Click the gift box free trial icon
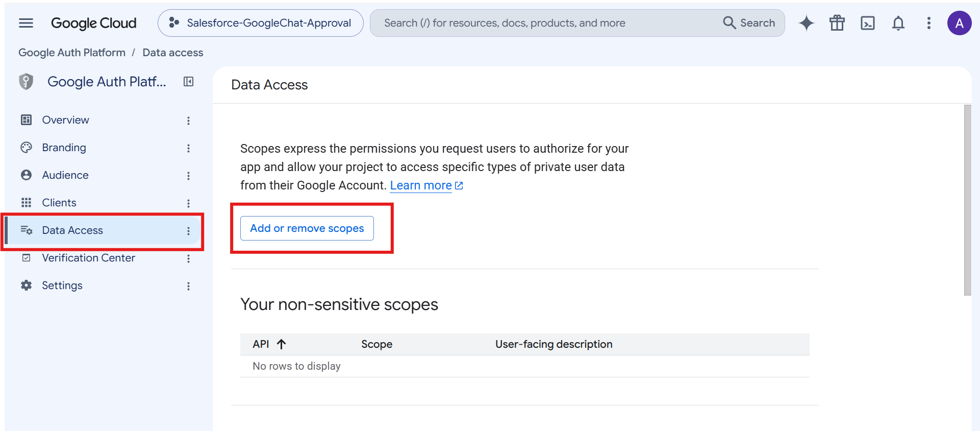 [x=837, y=23]
